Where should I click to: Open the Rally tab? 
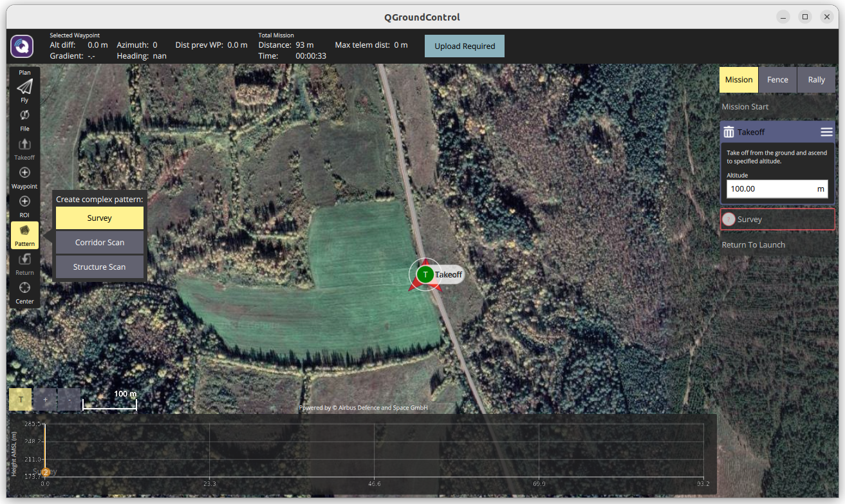(816, 80)
